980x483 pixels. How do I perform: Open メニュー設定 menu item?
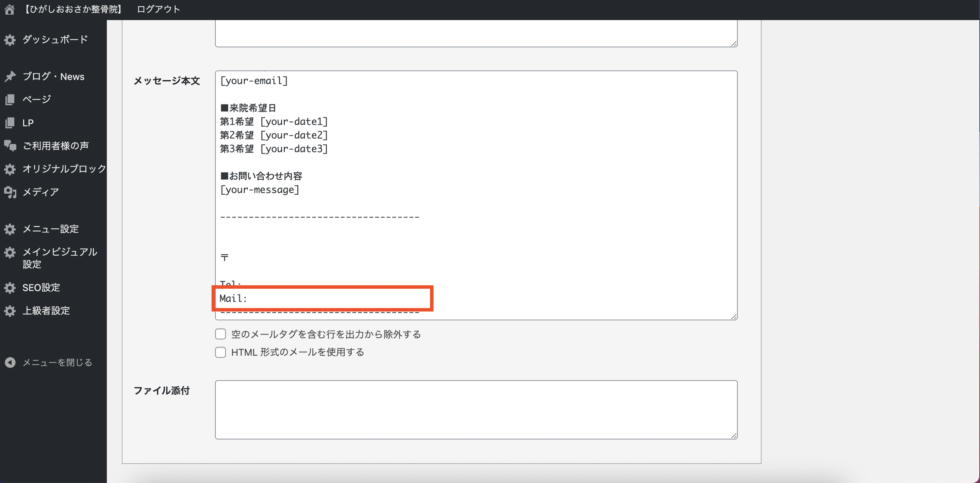tap(50, 229)
